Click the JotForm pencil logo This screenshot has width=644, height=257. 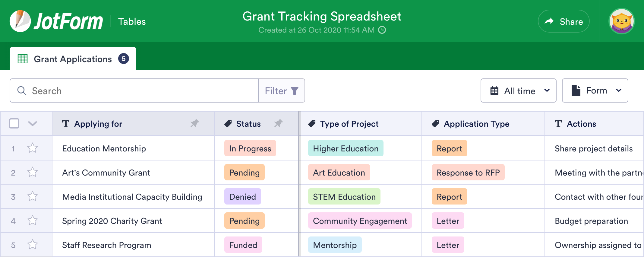point(20,21)
